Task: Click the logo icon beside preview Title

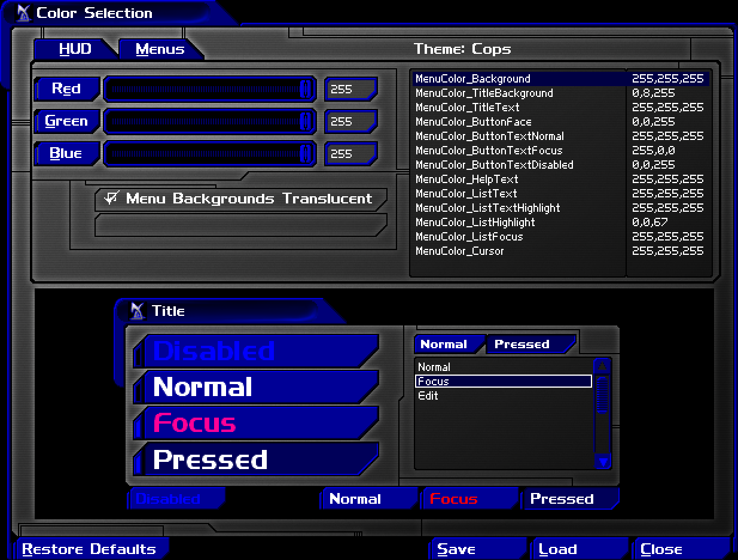Action: point(138,311)
